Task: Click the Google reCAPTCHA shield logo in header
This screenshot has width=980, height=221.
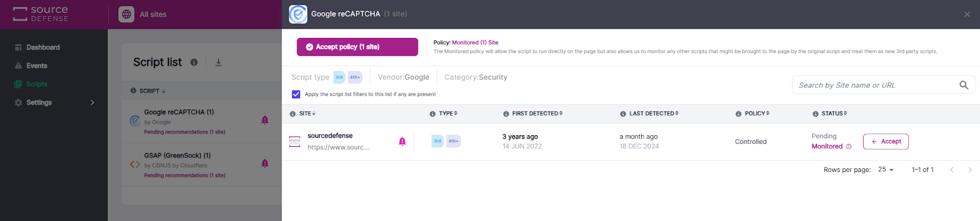Action: pyautogui.click(x=298, y=14)
